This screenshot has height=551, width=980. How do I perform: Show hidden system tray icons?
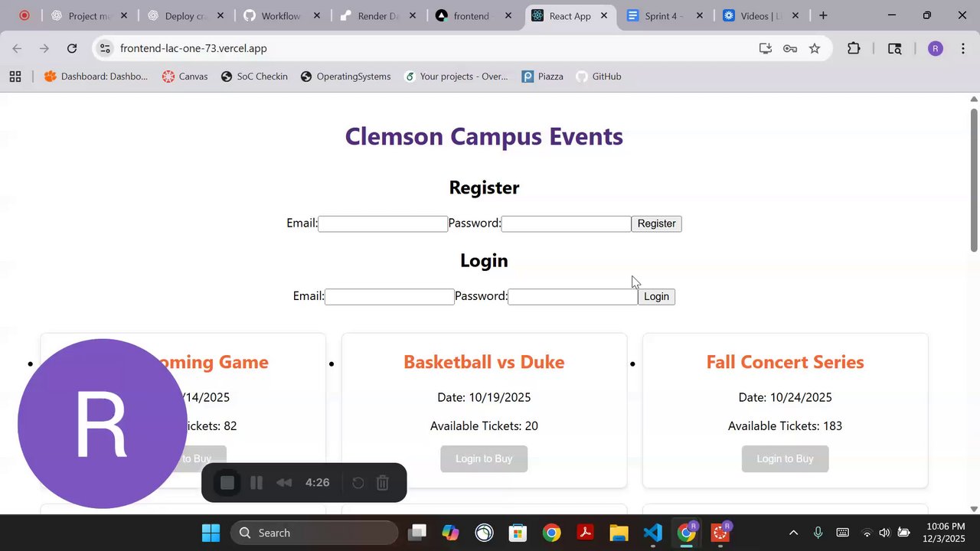[794, 533]
